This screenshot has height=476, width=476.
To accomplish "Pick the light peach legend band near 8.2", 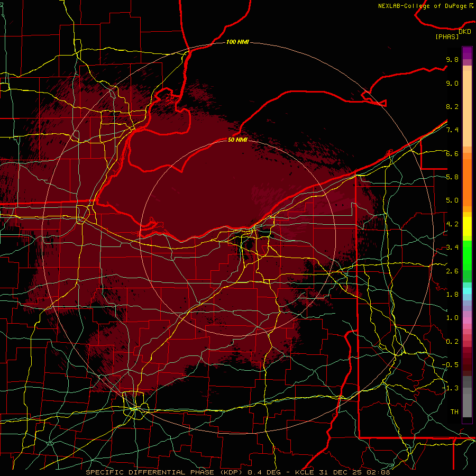I will click(467, 109).
